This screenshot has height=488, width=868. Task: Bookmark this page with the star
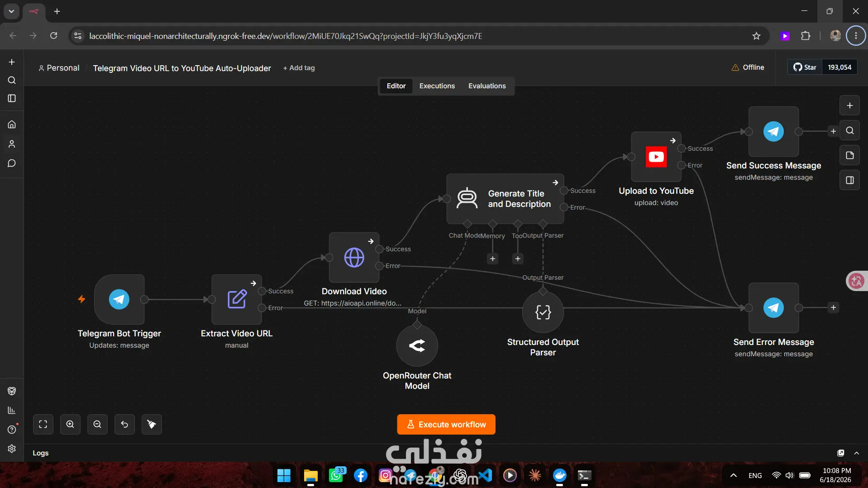[756, 36]
